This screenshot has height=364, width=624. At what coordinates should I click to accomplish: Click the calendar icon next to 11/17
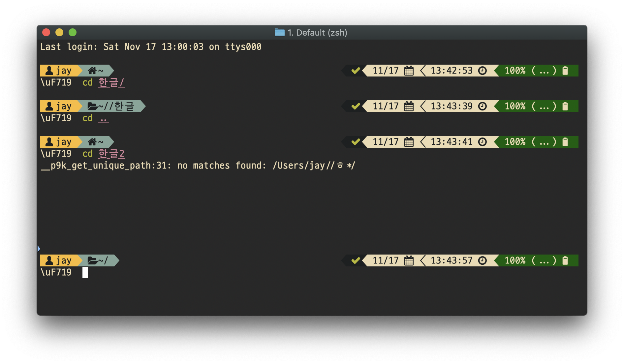(409, 70)
